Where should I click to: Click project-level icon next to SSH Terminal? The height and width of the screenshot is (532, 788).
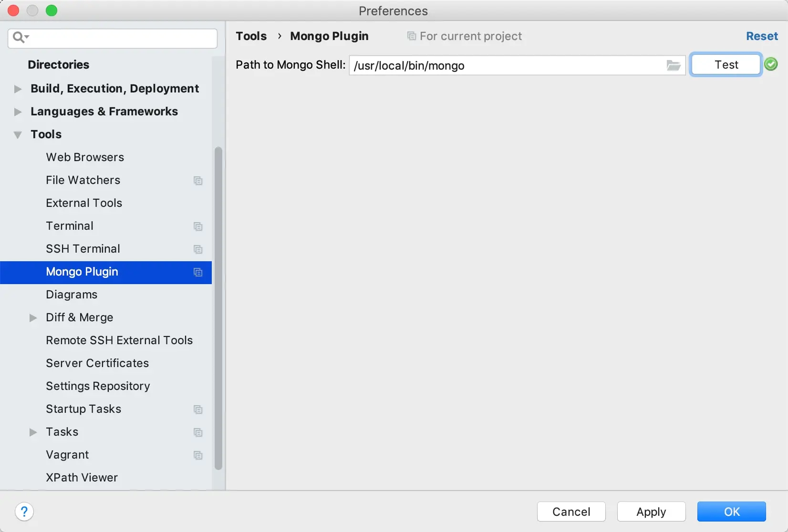pyautogui.click(x=198, y=249)
